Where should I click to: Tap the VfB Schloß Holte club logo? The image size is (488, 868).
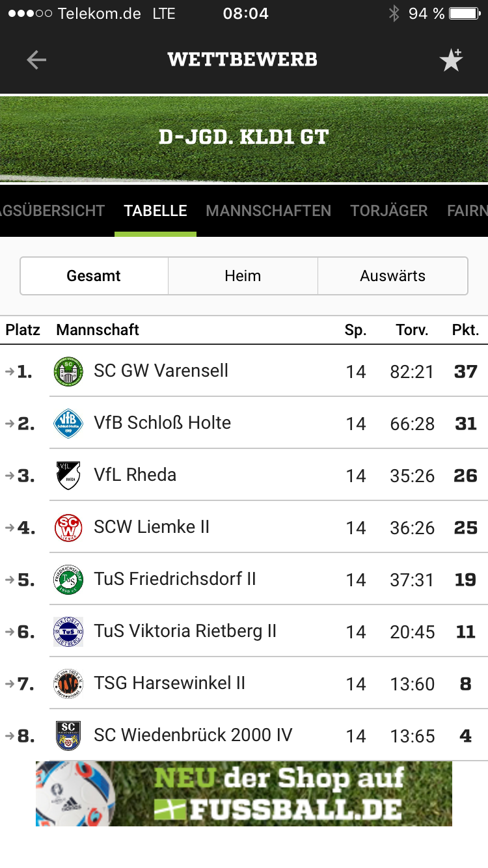tap(68, 424)
